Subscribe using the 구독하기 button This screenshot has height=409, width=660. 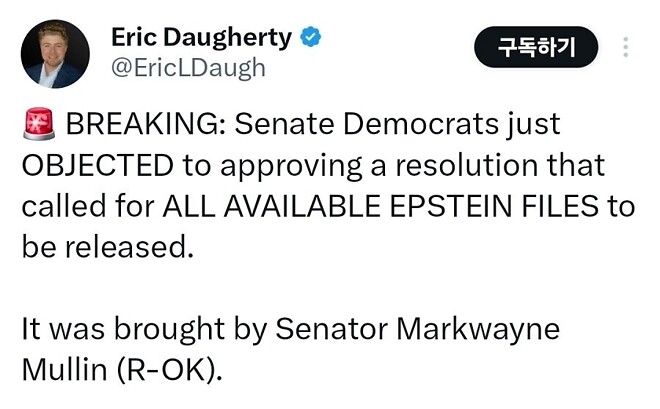click(x=536, y=47)
